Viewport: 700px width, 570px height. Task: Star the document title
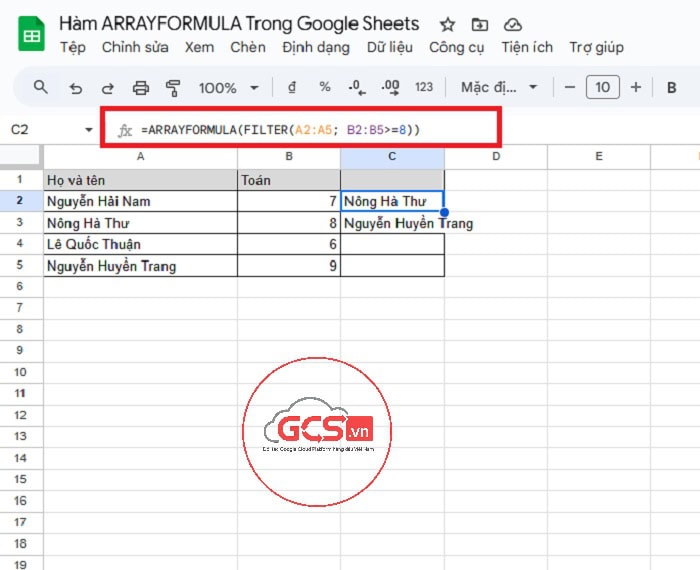click(447, 25)
